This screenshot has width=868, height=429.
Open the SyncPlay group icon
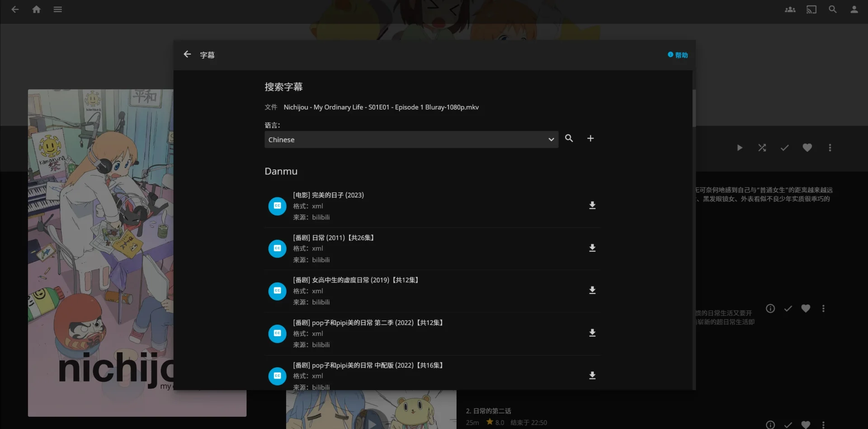790,9
